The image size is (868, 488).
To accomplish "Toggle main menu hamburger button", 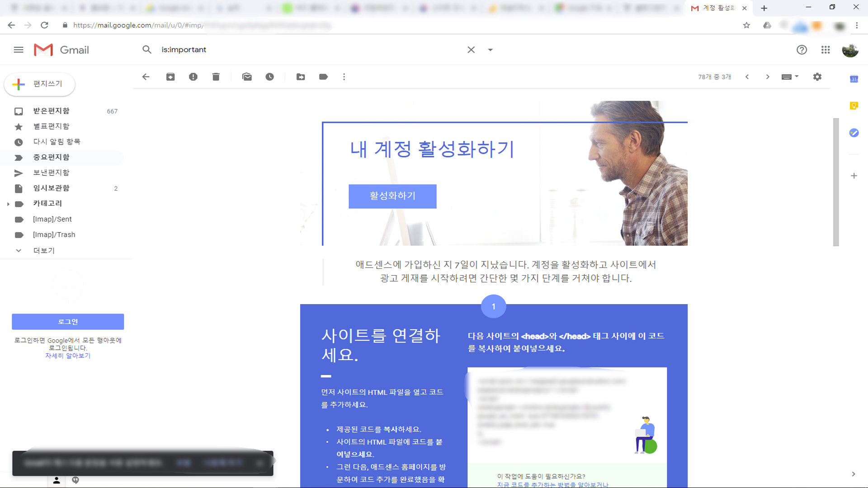I will pyautogui.click(x=19, y=50).
